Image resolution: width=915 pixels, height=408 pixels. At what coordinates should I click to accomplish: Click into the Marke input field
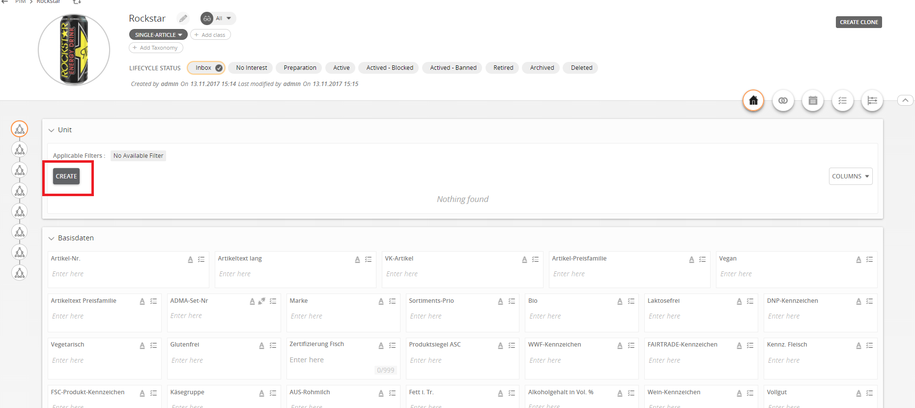point(342,316)
